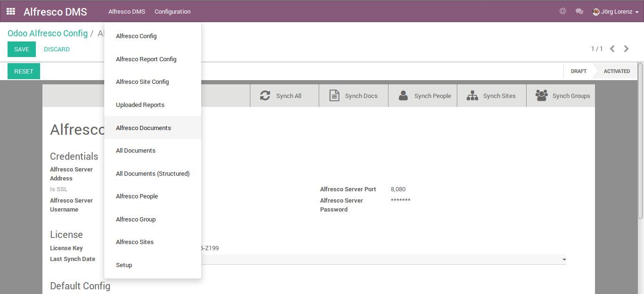
Task: Click the Synch Groups users icon
Action: (542, 96)
